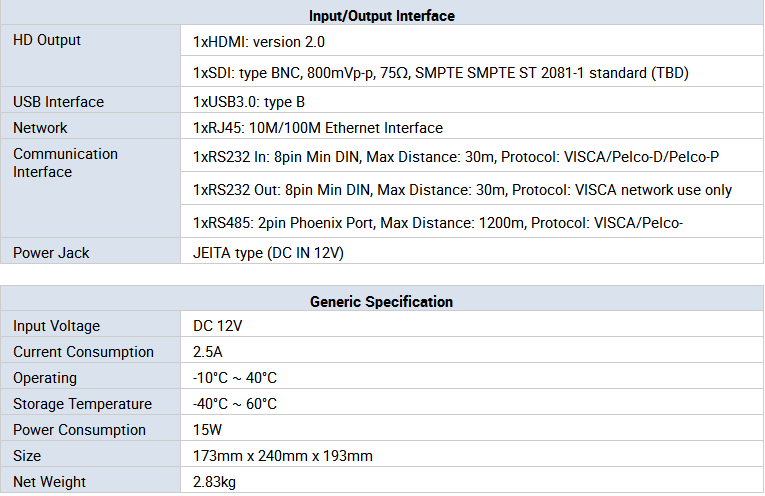Select the HD Output row label

tap(47, 40)
